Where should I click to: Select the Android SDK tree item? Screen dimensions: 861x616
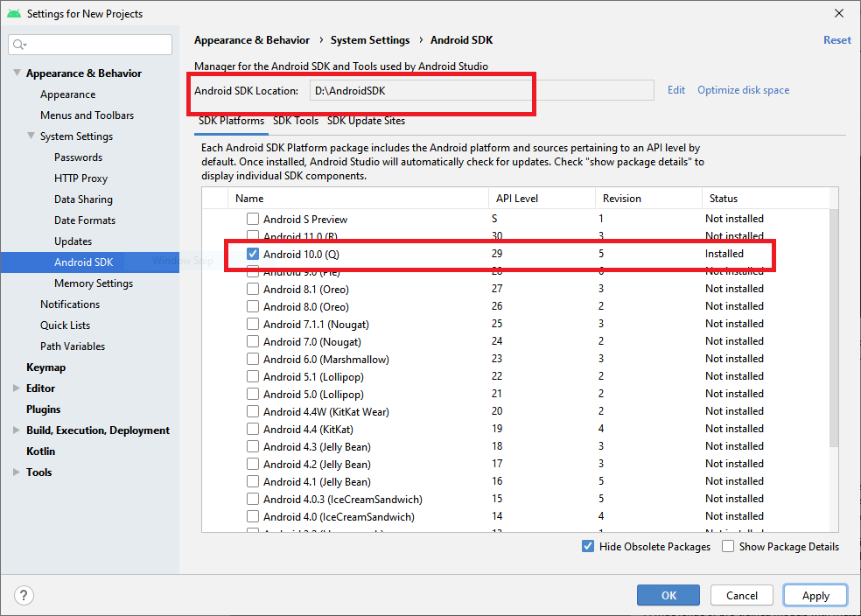pyautogui.click(x=90, y=262)
